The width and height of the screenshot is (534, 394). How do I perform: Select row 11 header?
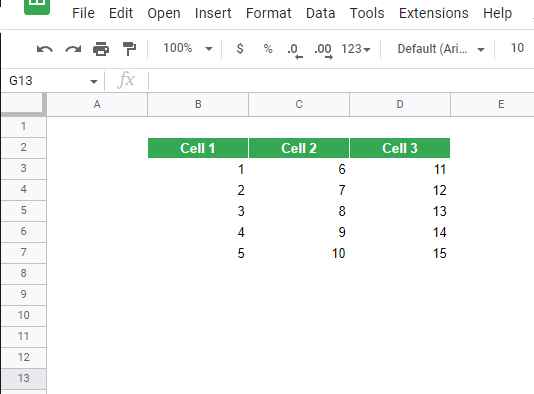coord(23,336)
